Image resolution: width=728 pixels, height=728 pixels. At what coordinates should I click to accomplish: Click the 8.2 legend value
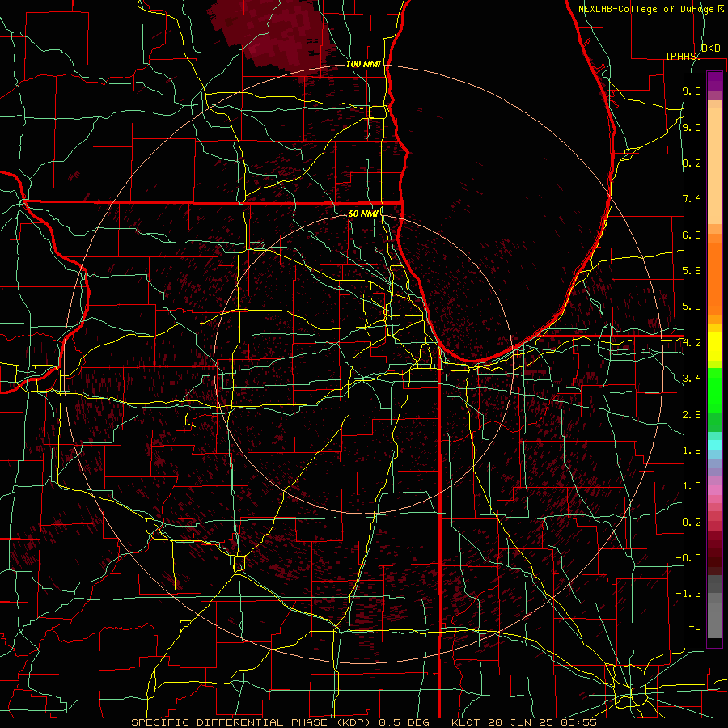click(692, 163)
